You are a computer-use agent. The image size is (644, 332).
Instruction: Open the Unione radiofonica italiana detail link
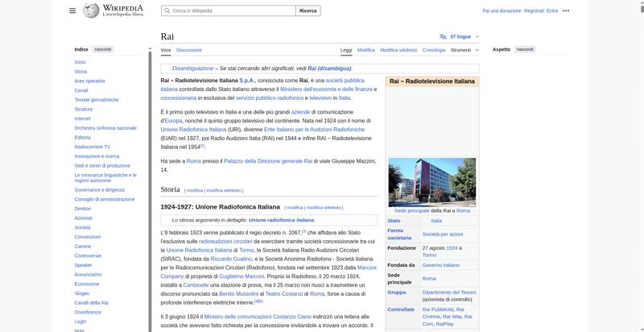[281, 220]
